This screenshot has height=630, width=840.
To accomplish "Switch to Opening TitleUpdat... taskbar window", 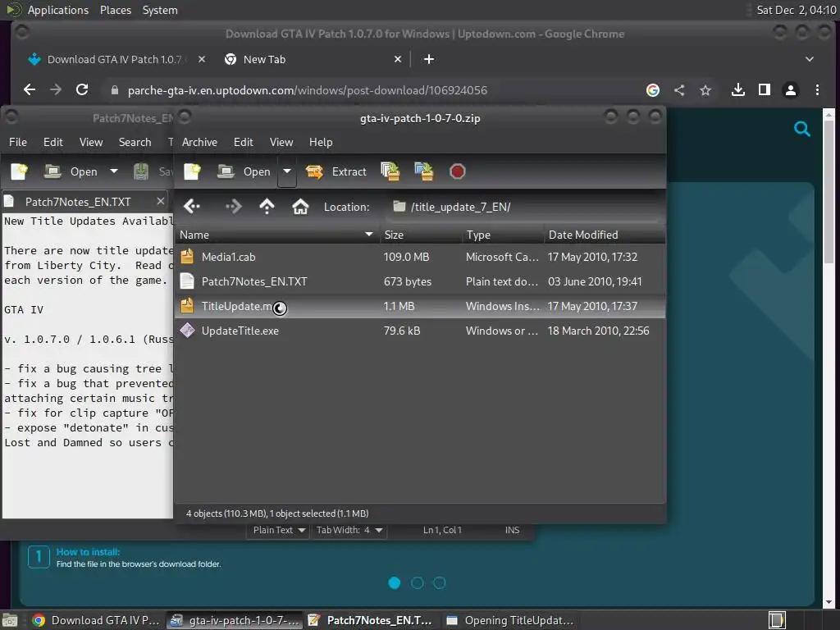I will coord(509,620).
